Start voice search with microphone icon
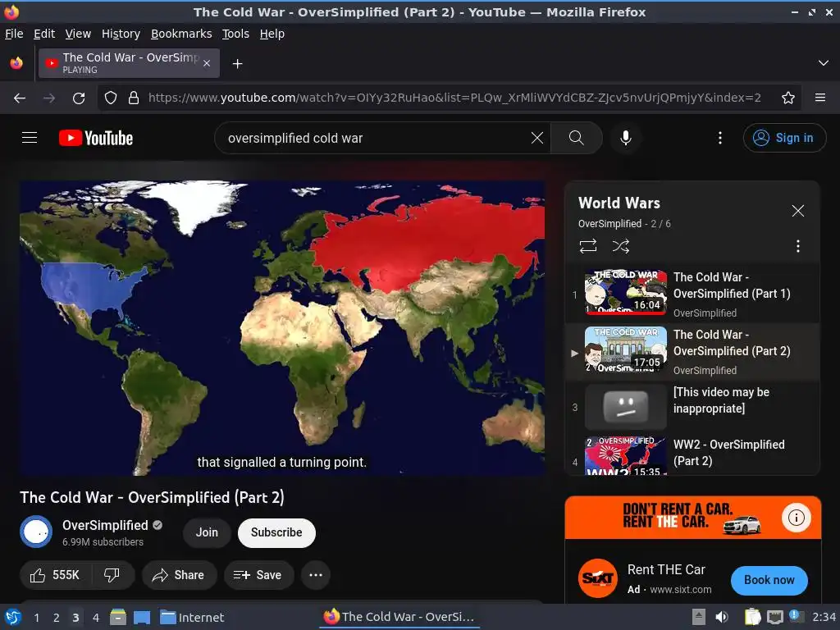Viewport: 840px width, 630px height. pos(625,138)
